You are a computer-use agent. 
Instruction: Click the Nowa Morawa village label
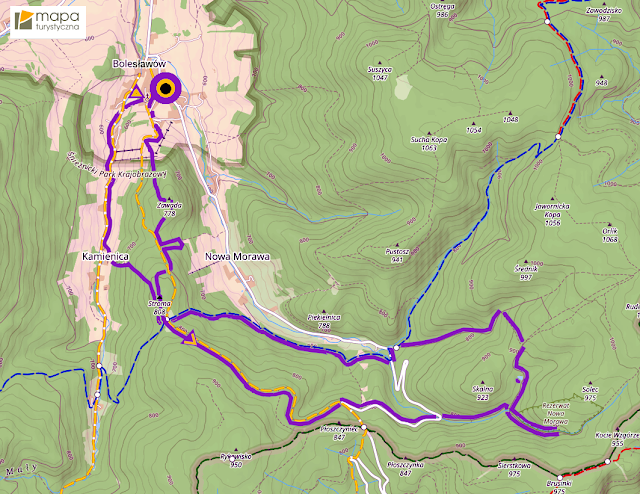[237, 256]
